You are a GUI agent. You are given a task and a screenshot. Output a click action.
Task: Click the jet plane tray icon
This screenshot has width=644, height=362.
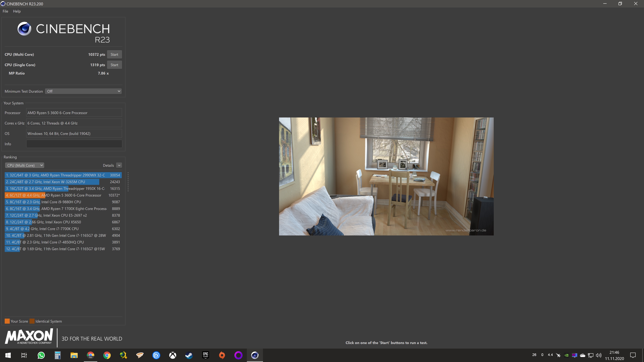pos(558,355)
